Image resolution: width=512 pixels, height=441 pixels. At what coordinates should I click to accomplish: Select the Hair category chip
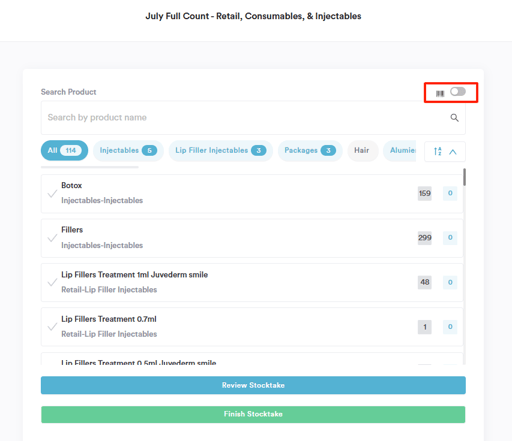pos(363,150)
